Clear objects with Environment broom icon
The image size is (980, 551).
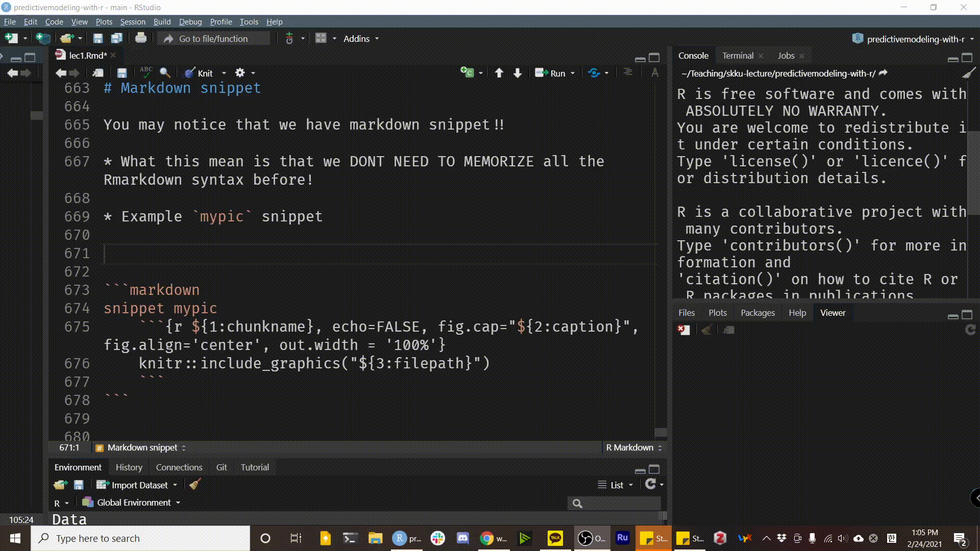click(x=194, y=484)
